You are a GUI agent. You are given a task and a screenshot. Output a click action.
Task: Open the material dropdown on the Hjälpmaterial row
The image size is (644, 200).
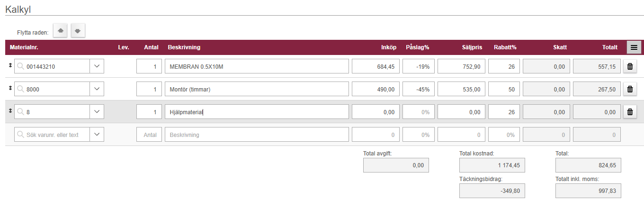pyautogui.click(x=97, y=112)
